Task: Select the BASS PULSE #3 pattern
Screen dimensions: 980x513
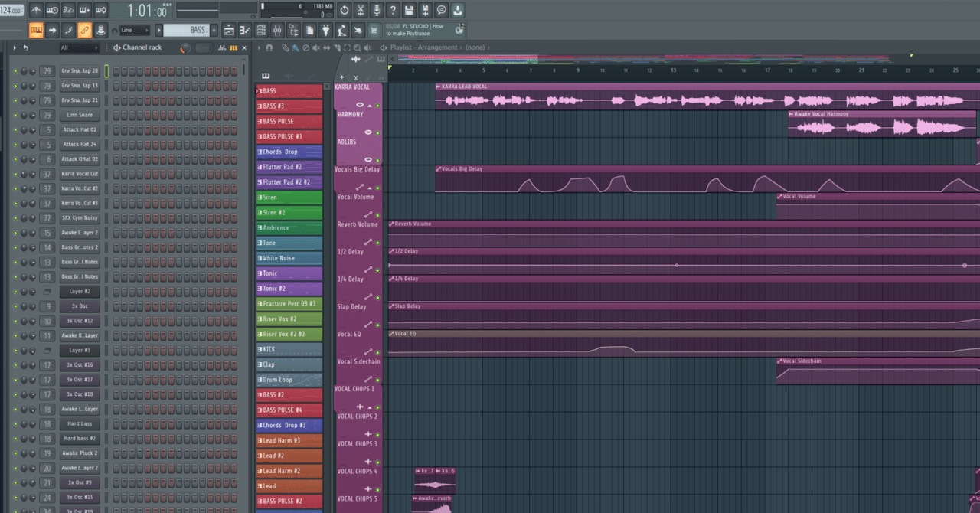Action: (289, 136)
